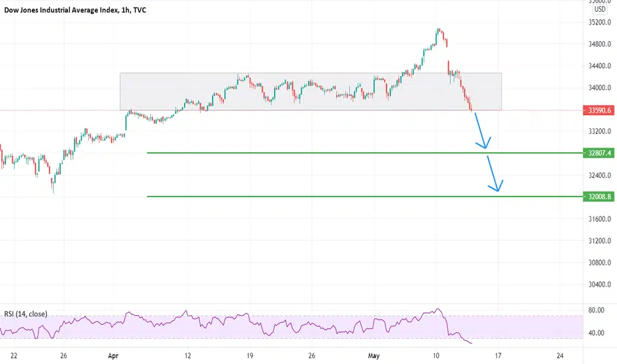
Task: Select the green 32807.4 price label
Action: (599, 153)
